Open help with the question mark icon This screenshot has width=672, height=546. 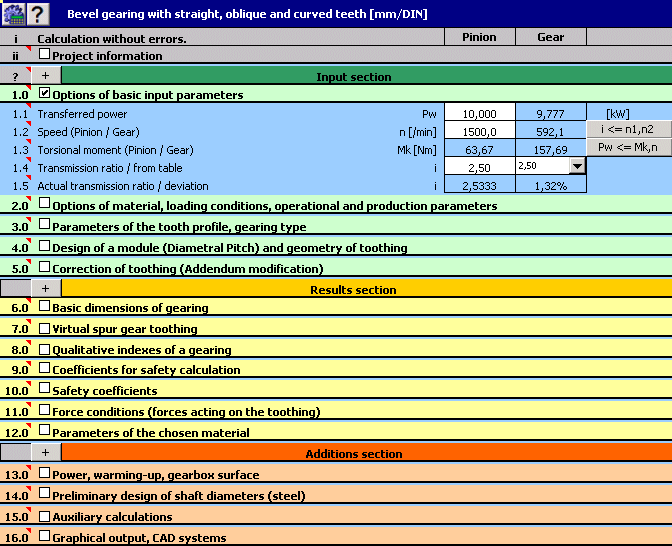(38, 13)
